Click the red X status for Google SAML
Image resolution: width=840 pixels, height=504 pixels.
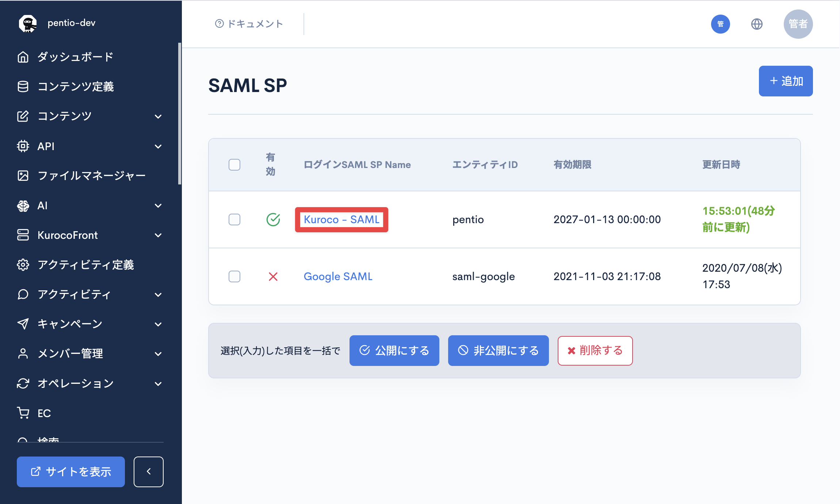(273, 276)
